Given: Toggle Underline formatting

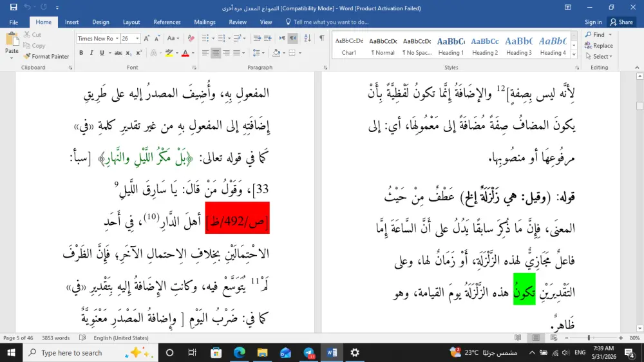Looking at the screenshot, I should (102, 53).
